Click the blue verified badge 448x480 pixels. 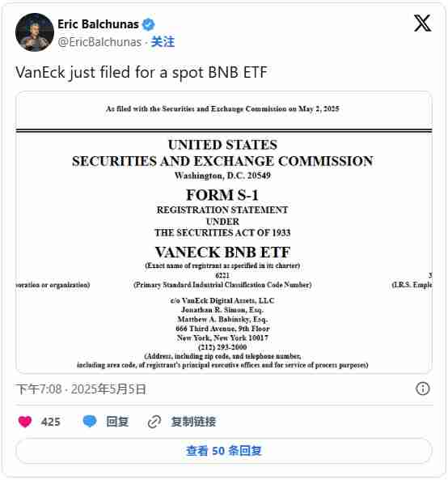point(148,24)
